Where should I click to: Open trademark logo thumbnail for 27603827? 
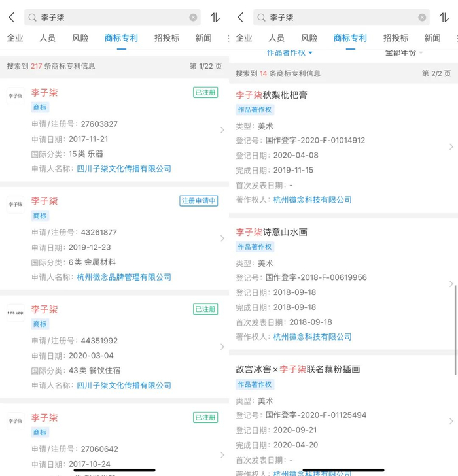pyautogui.click(x=16, y=96)
